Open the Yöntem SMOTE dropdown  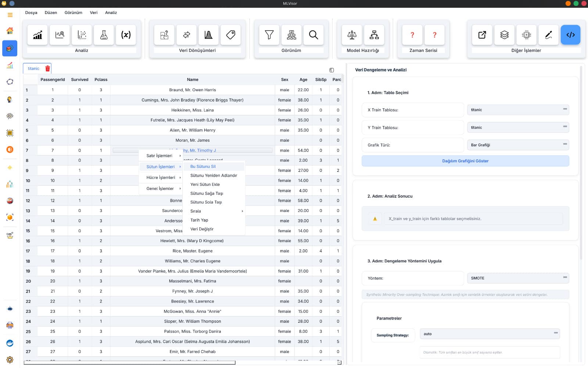(518, 278)
